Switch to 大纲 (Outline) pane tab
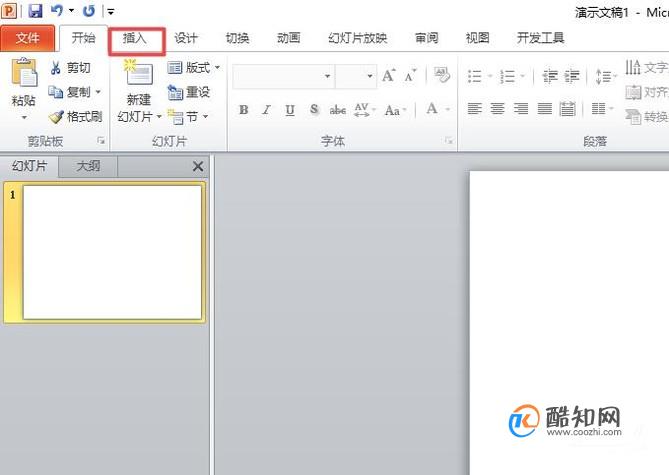The image size is (669, 475). (x=88, y=166)
